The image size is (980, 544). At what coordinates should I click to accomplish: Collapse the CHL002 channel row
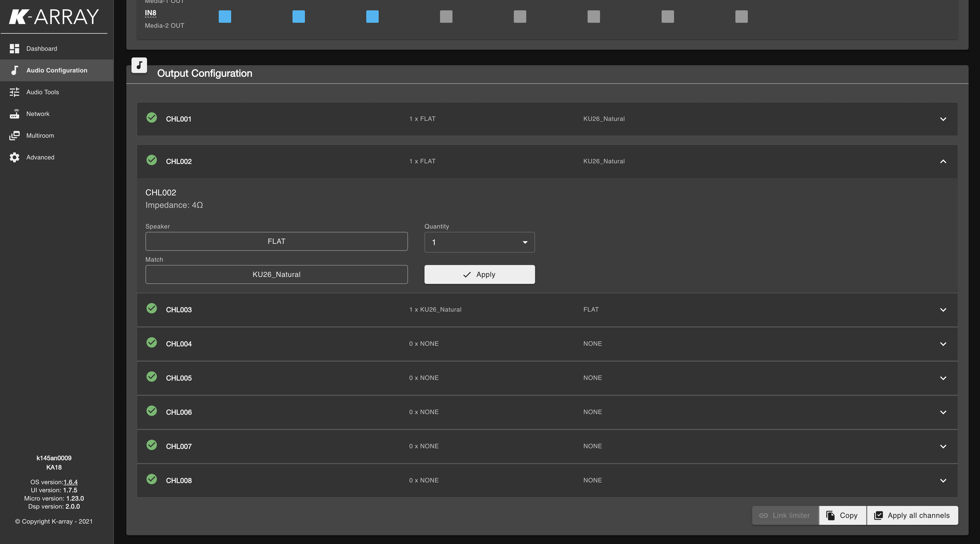click(x=943, y=162)
